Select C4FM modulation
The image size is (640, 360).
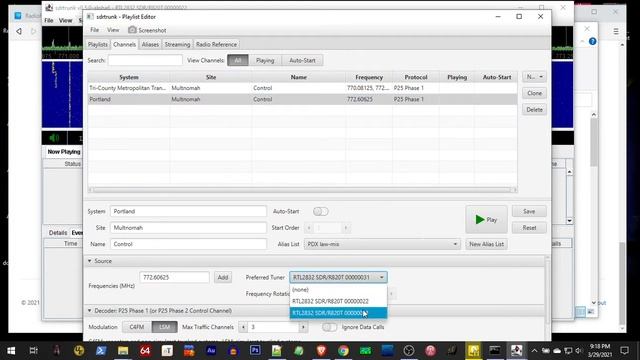[137, 327]
